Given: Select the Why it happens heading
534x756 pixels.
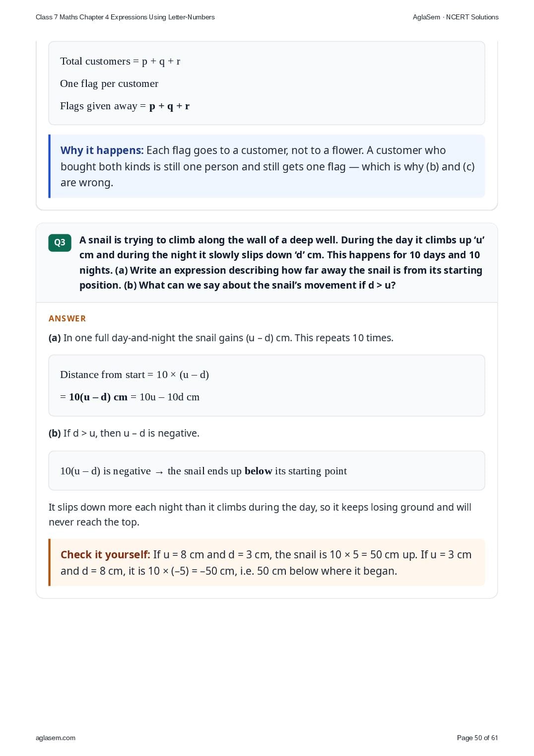Looking at the screenshot, I should [x=102, y=151].
